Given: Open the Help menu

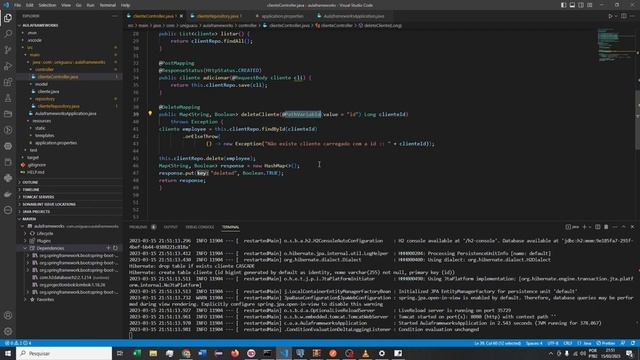Looking at the screenshot, I should click(125, 5).
